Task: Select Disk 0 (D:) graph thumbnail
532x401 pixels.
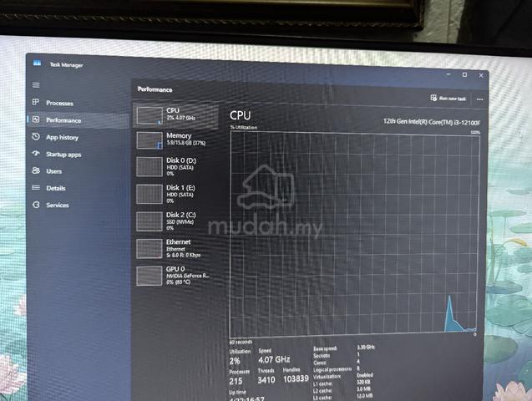Action: click(149, 166)
